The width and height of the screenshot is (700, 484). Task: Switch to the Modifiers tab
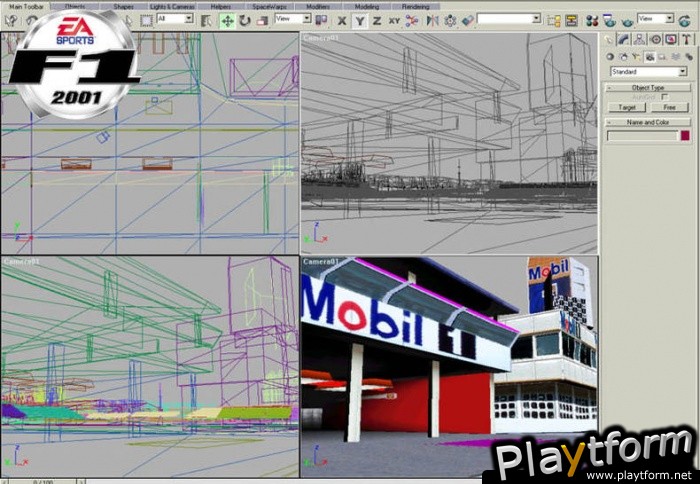pos(318,7)
